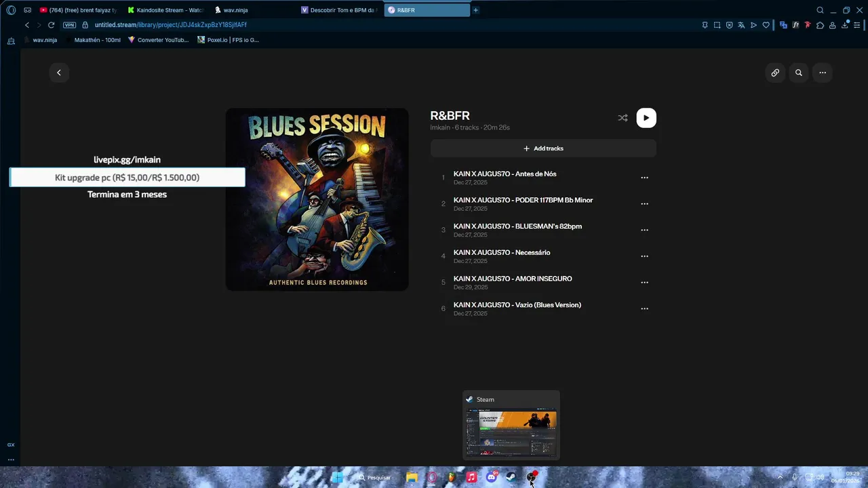Open the Converter YouTube bookmark

(x=158, y=40)
